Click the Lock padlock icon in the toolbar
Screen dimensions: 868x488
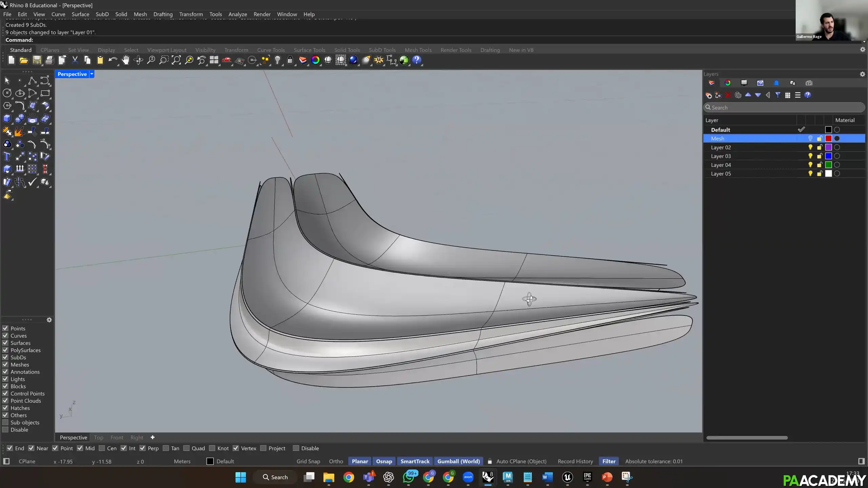tap(290, 60)
